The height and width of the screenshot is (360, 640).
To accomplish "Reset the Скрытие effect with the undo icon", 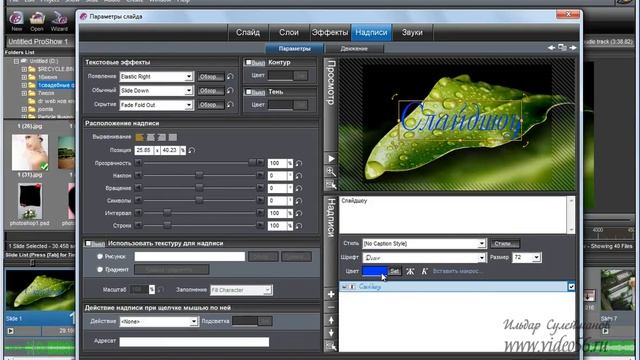I will click(x=231, y=105).
